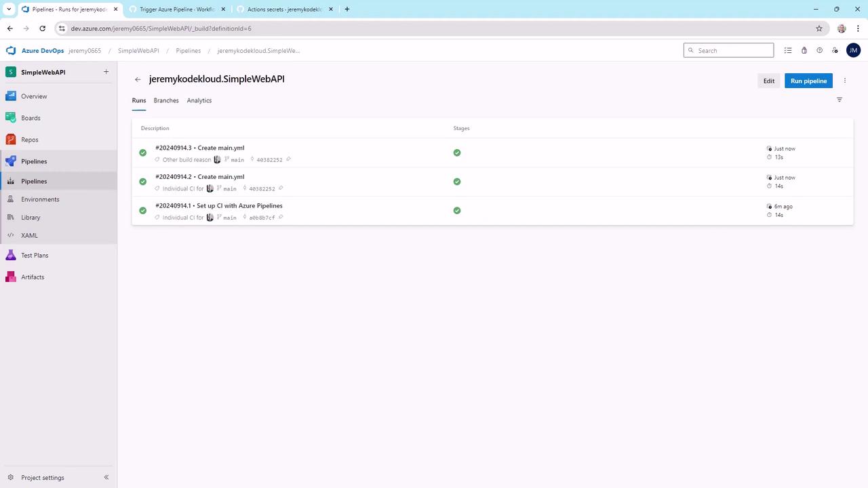Click commit hash 40382252 on run #20240914.3
The image size is (868, 488).
269,160
